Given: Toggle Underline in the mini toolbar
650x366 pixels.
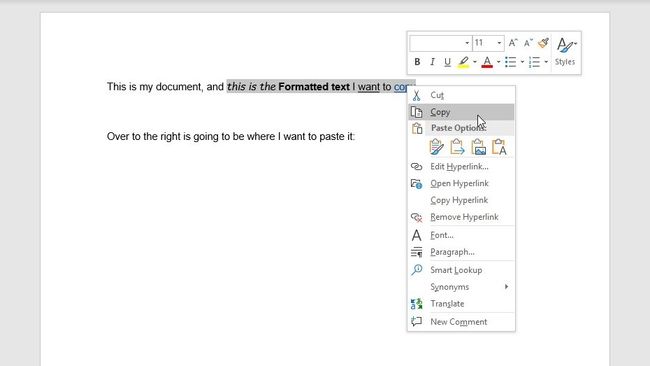Looking at the screenshot, I should pyautogui.click(x=447, y=62).
